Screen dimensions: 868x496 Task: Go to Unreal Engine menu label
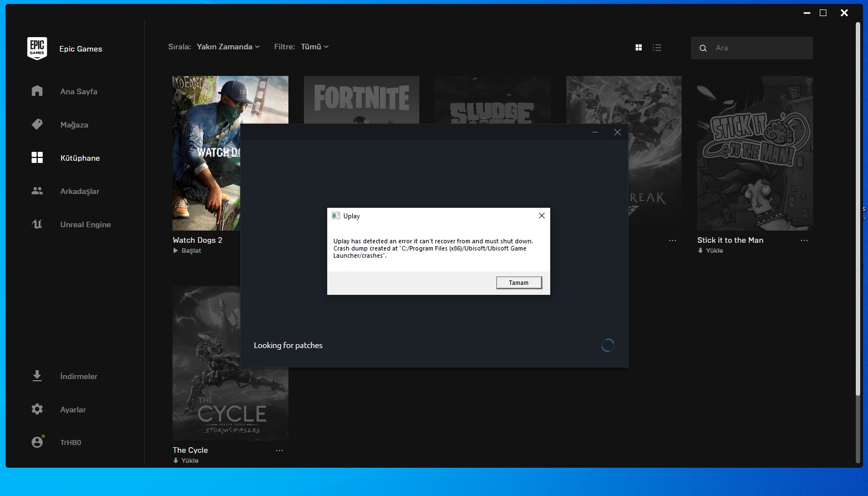(85, 224)
